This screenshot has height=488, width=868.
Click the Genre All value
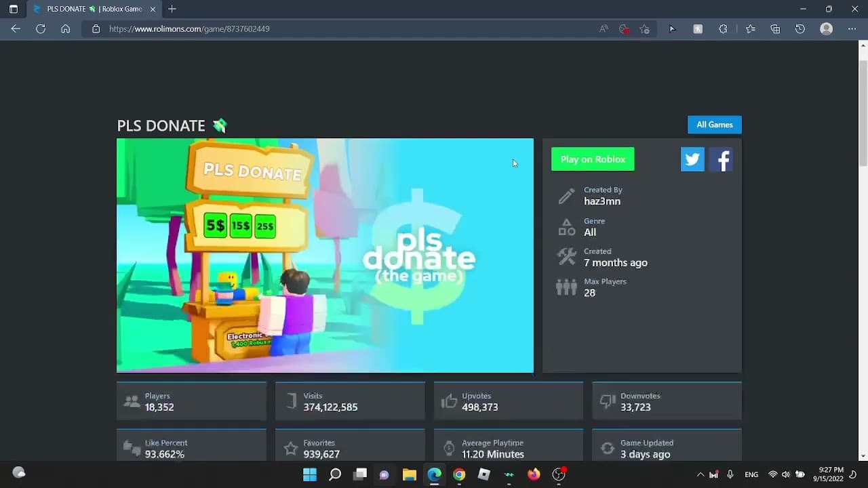590,232
